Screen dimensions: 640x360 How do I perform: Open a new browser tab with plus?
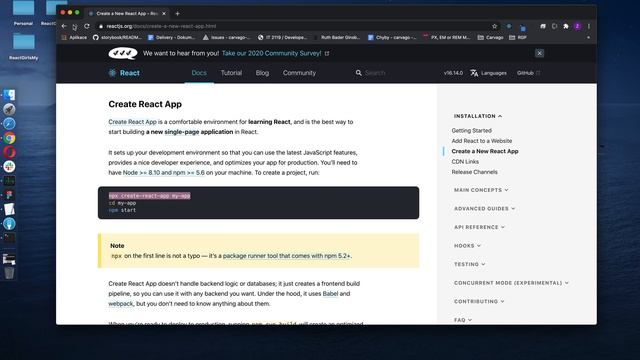click(x=177, y=13)
